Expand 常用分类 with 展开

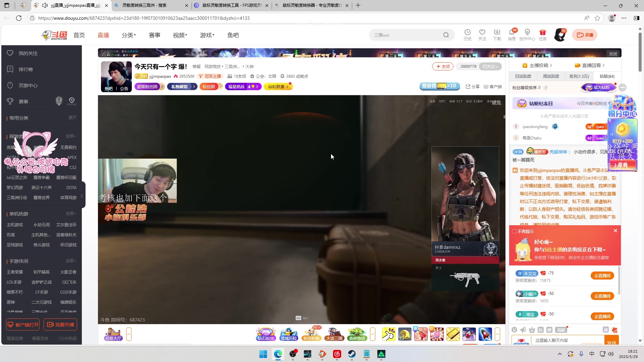click(x=72, y=118)
